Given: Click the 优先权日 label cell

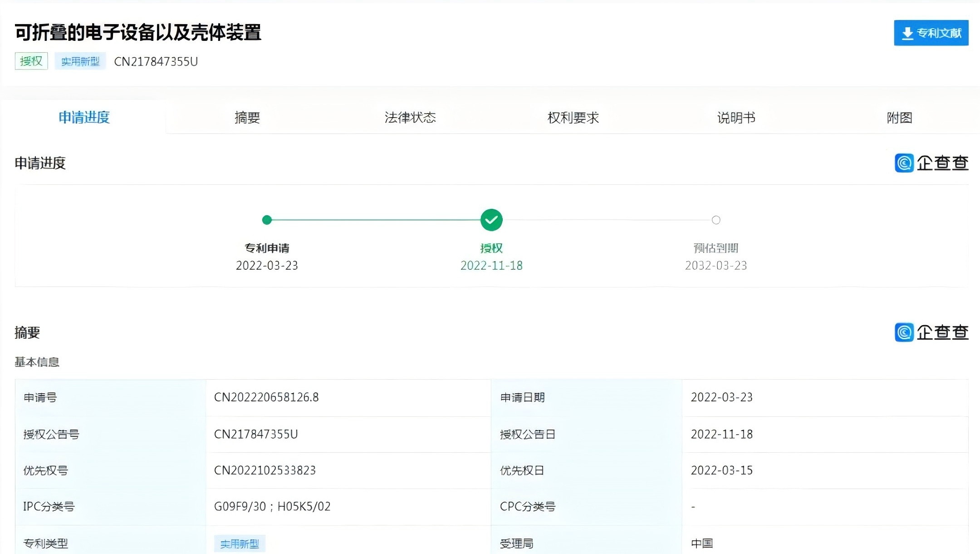Looking at the screenshot, I should [587, 470].
